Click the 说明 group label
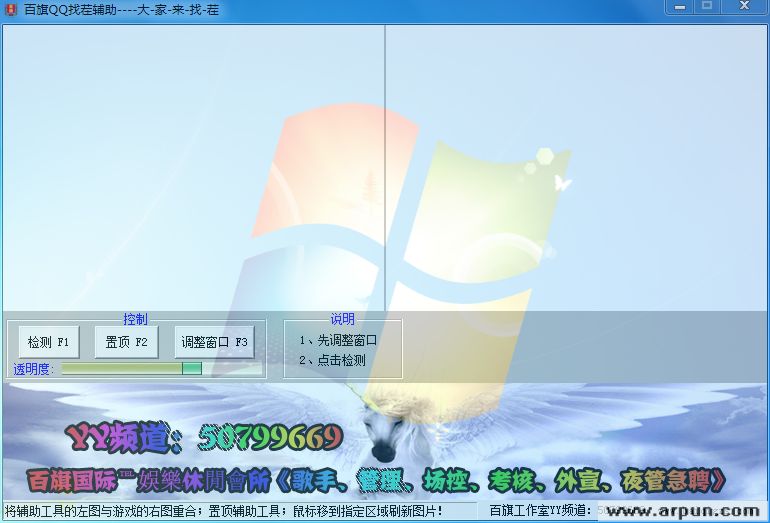Screen dimensions: 770x523 (x=342, y=319)
